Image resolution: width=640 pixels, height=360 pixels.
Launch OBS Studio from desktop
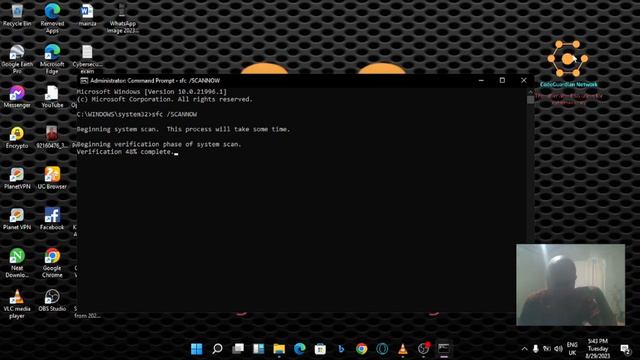pos(52,301)
